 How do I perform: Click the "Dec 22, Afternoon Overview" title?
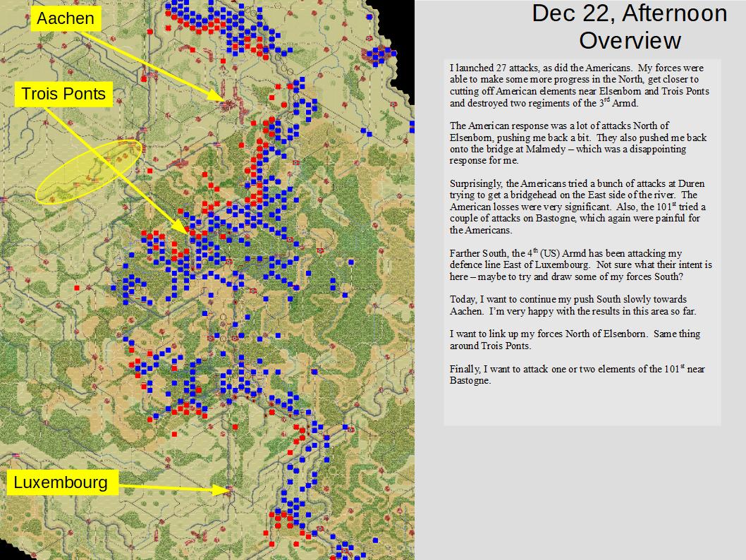[x=630, y=27]
